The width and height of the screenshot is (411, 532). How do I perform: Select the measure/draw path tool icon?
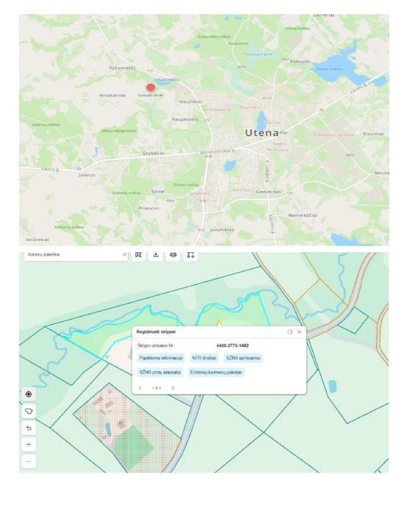pyautogui.click(x=192, y=255)
